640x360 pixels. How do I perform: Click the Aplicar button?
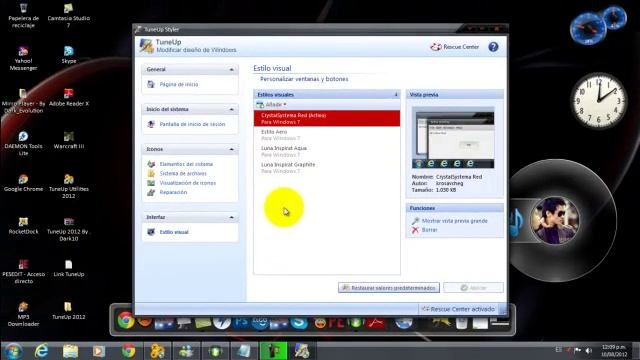point(473,288)
